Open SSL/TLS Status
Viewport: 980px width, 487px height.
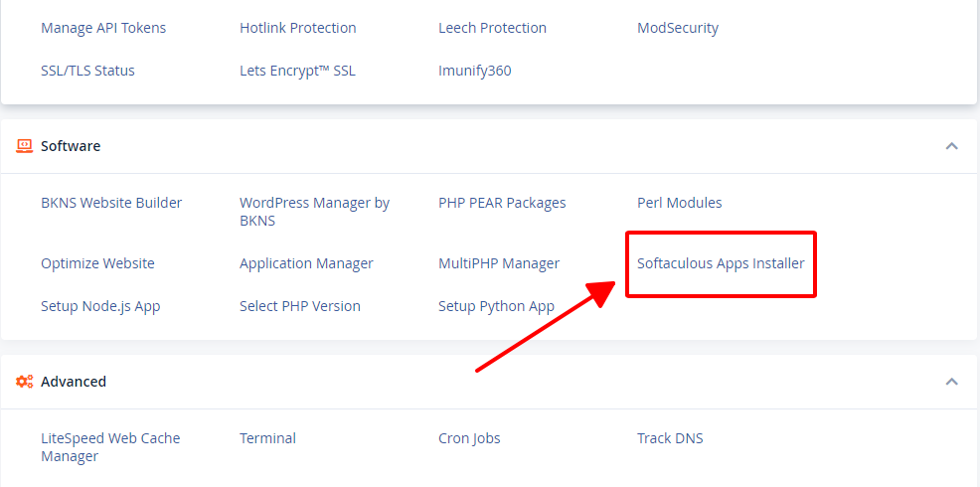pyautogui.click(x=88, y=71)
